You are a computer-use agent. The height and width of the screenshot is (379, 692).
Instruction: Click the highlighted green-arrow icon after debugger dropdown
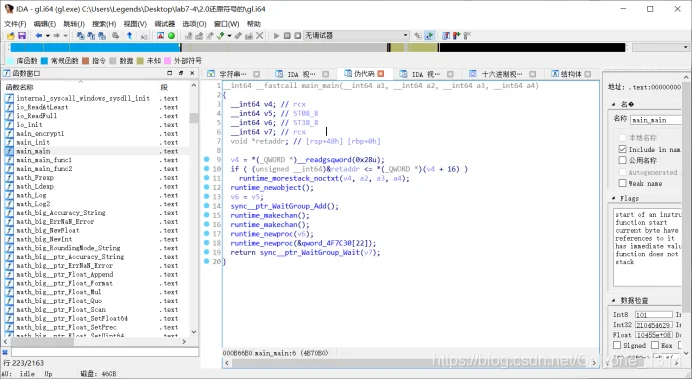point(429,36)
